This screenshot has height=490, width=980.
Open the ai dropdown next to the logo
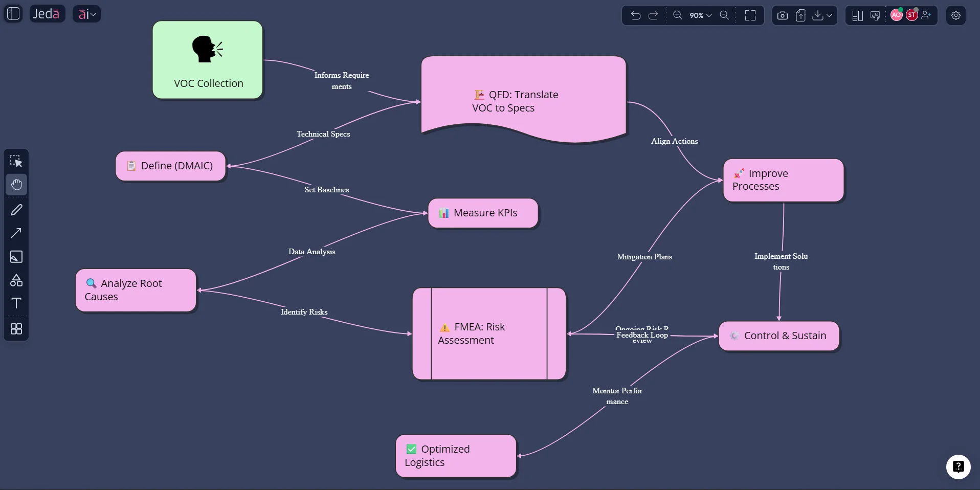pos(86,14)
